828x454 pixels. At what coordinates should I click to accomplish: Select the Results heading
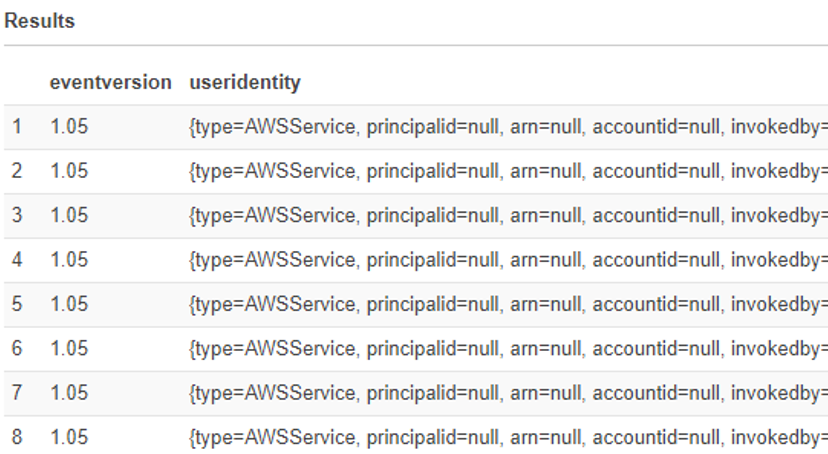40,21
